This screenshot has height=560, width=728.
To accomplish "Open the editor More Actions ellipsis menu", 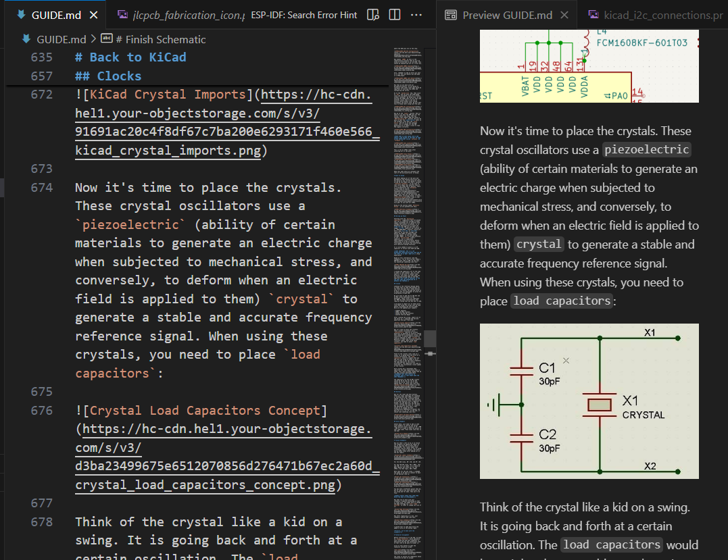I will click(x=416, y=15).
